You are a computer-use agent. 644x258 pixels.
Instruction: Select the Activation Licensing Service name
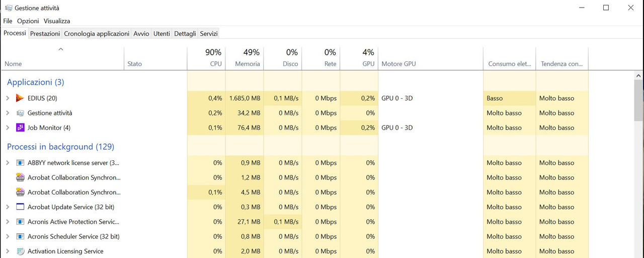65,251
